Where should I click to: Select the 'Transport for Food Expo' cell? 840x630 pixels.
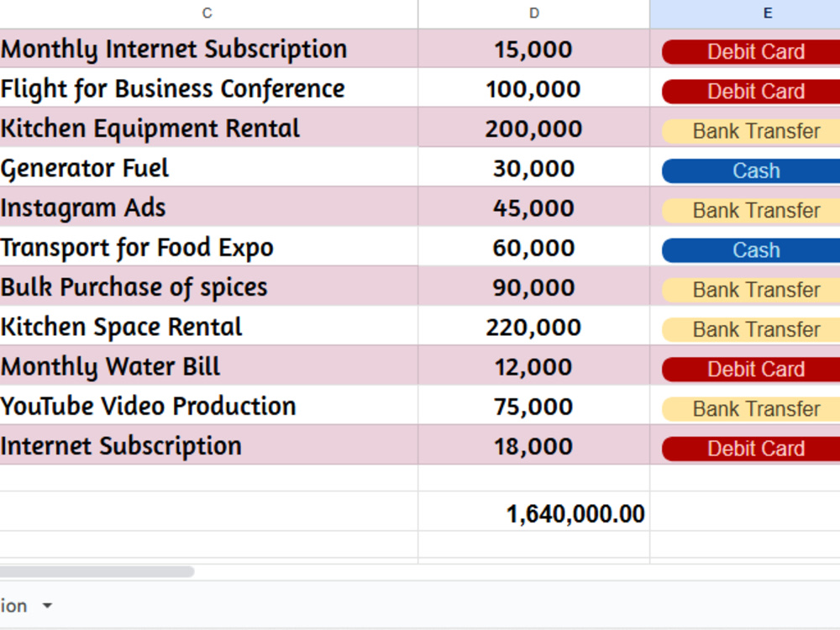(209, 246)
